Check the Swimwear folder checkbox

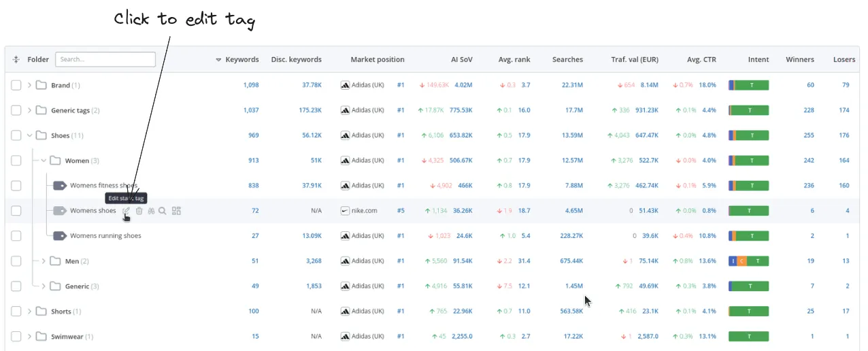pos(16,337)
